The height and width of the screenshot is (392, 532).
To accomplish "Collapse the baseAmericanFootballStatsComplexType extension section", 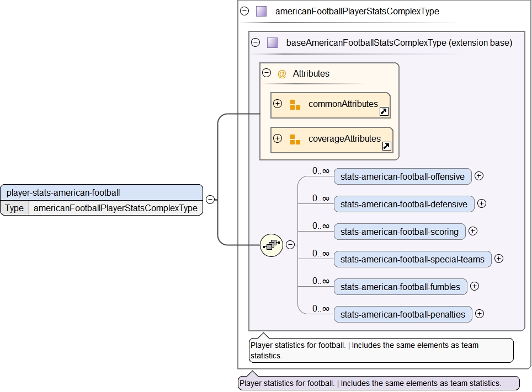I will 256,42.
